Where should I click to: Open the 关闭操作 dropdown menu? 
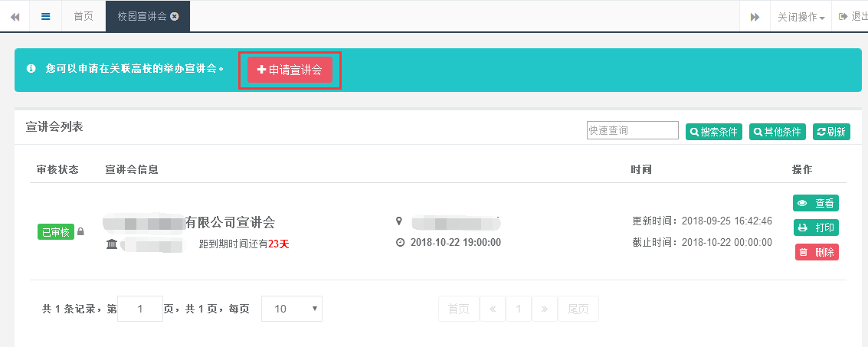click(x=801, y=17)
